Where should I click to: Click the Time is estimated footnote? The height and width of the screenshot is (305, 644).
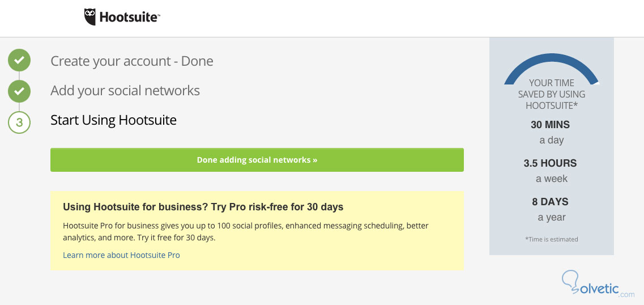552,239
